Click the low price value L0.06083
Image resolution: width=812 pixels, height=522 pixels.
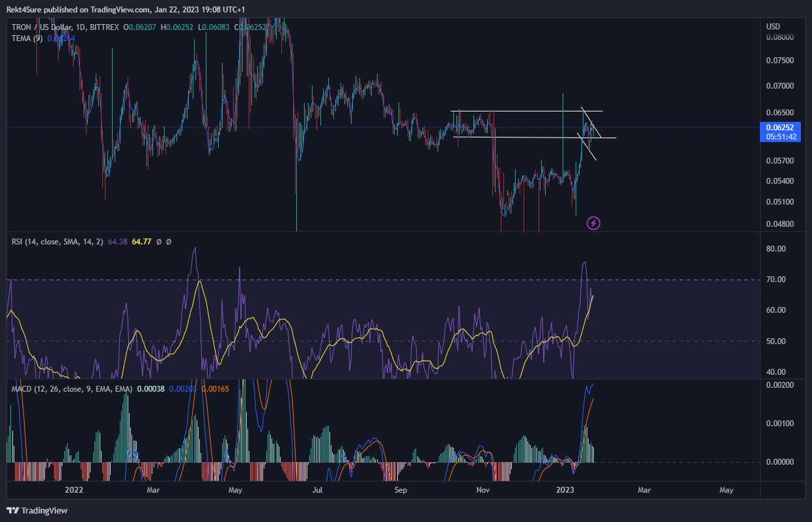pos(214,27)
